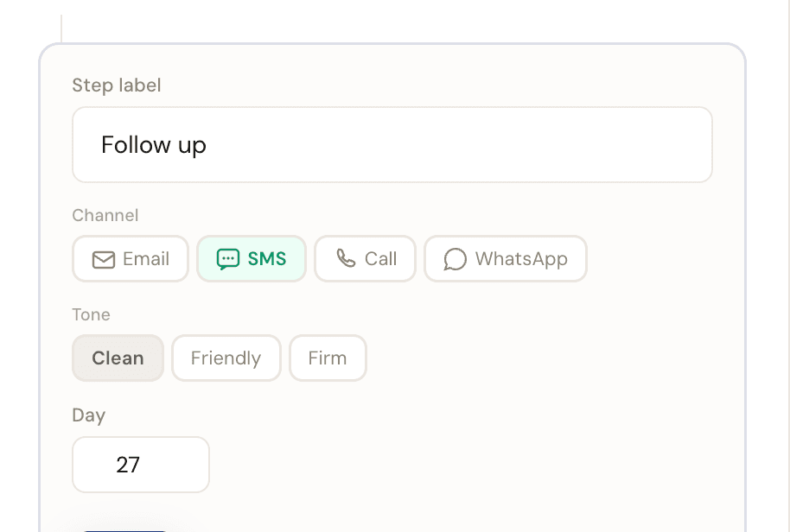
Task: Click the envelope icon on the Email channel
Action: click(x=104, y=259)
